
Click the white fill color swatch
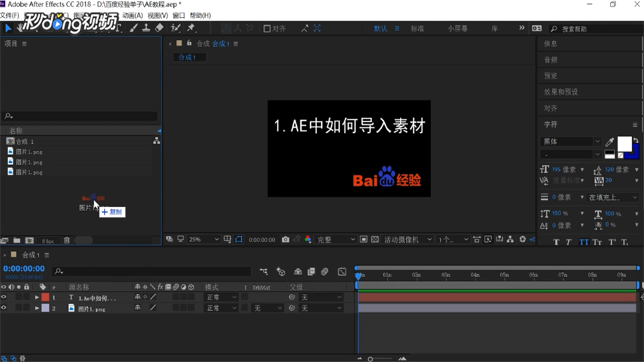(x=624, y=145)
